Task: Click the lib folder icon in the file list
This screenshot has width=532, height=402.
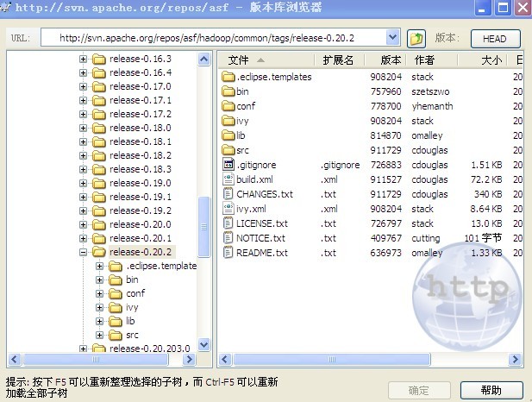Action: (x=228, y=135)
